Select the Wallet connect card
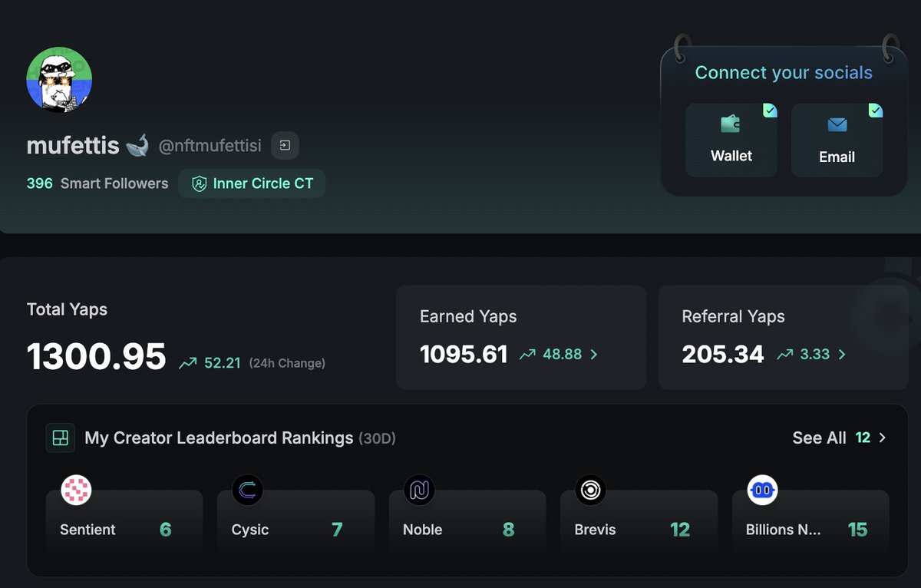This screenshot has height=588, width=921. (731, 140)
